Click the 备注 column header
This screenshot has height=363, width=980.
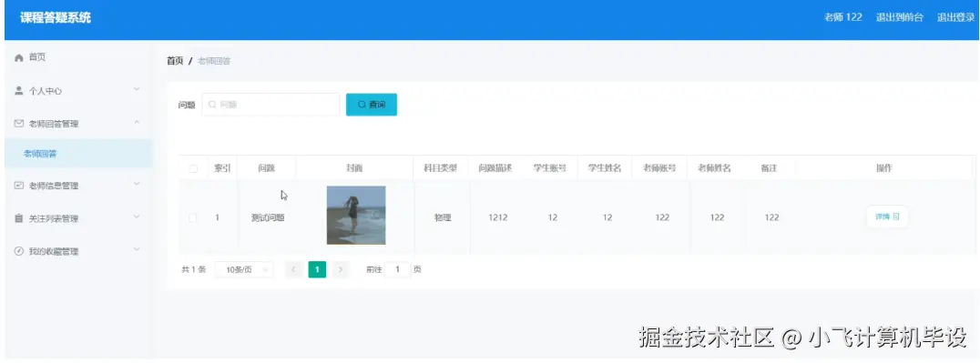coord(769,168)
